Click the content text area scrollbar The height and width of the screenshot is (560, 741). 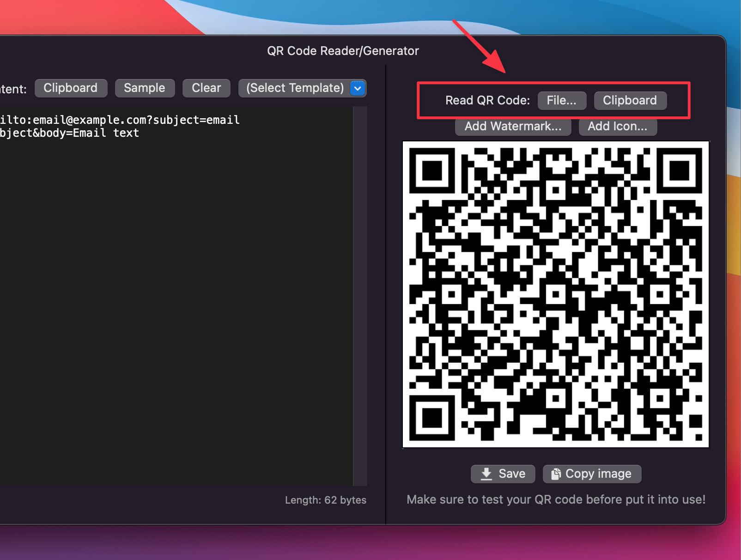(x=360, y=296)
